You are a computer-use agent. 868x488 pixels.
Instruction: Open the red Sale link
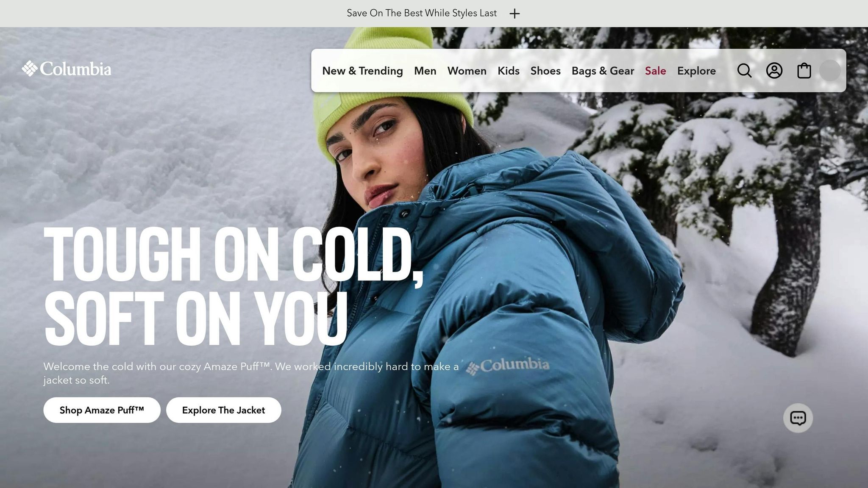pyautogui.click(x=655, y=71)
